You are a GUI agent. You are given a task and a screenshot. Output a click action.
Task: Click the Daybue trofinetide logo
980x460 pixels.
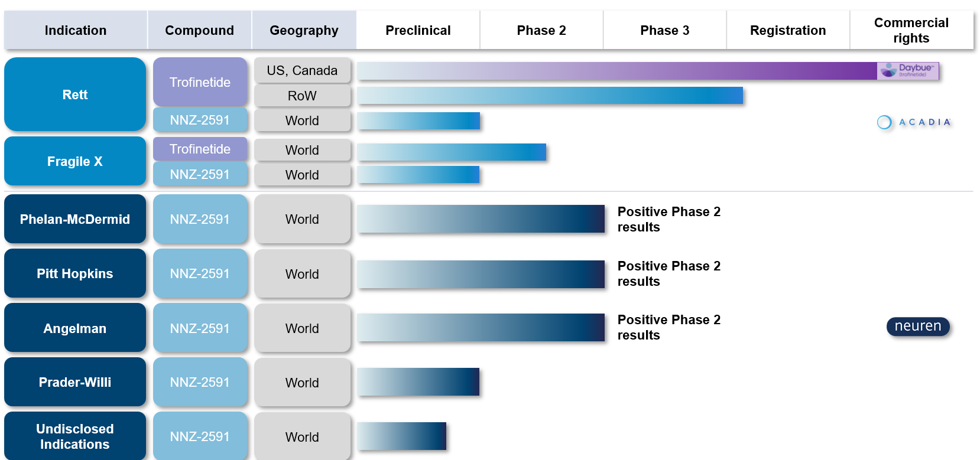tap(907, 71)
